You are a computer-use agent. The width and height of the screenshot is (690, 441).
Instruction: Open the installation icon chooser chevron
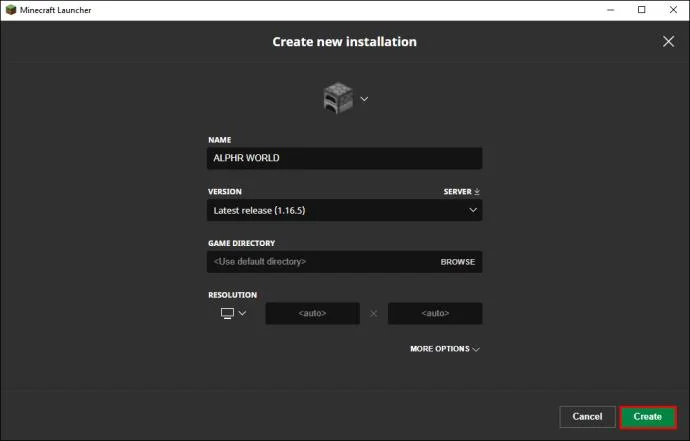click(x=364, y=99)
